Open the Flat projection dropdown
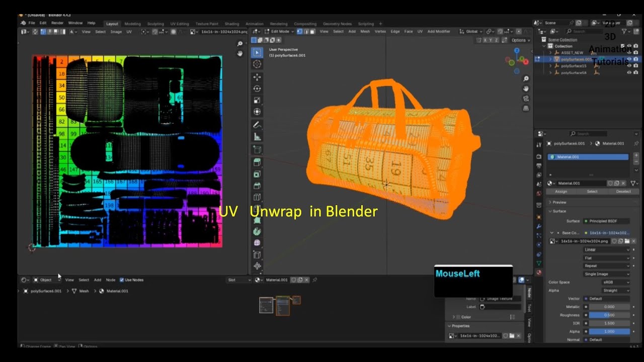Viewport: 644px width, 362px height. (606, 258)
